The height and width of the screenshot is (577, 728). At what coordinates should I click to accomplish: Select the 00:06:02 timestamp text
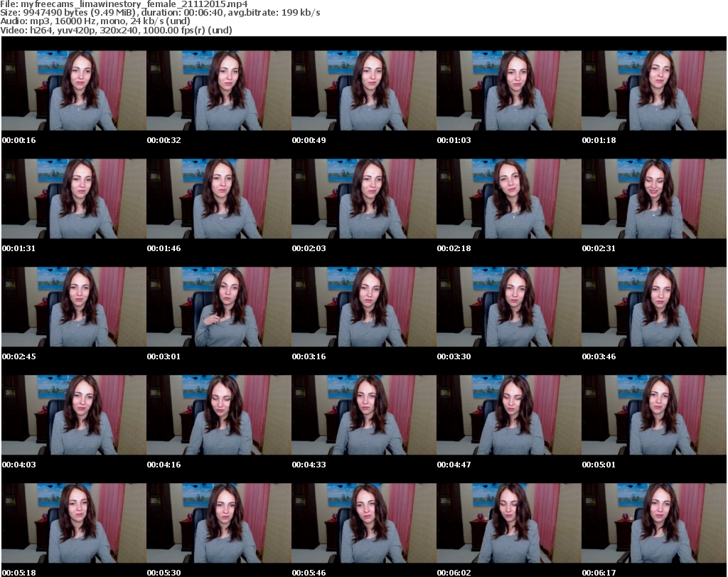[454, 573]
